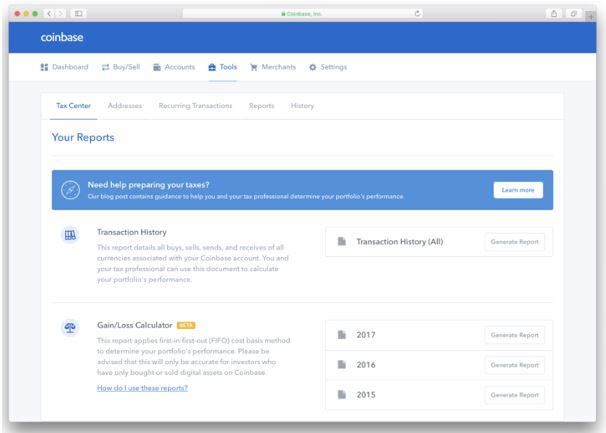606x433 pixels.
Task: Click the Transaction History books icon
Action: [70, 235]
